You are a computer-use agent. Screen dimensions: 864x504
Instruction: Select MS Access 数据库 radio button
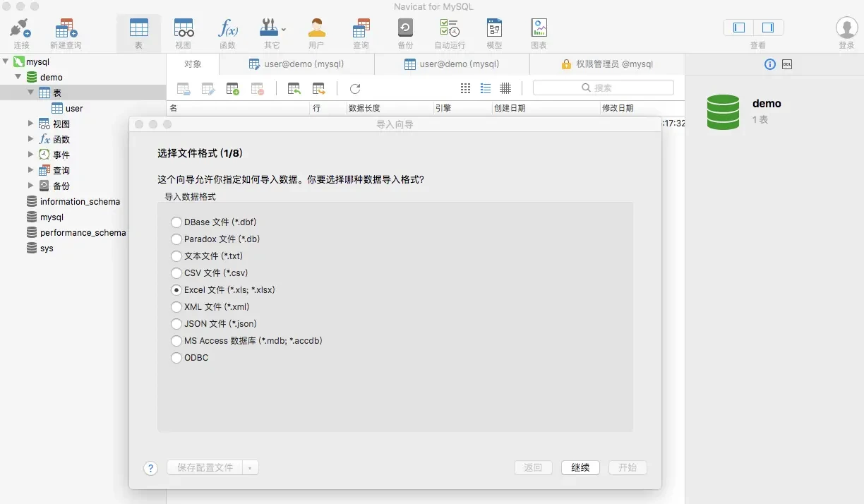(x=176, y=341)
